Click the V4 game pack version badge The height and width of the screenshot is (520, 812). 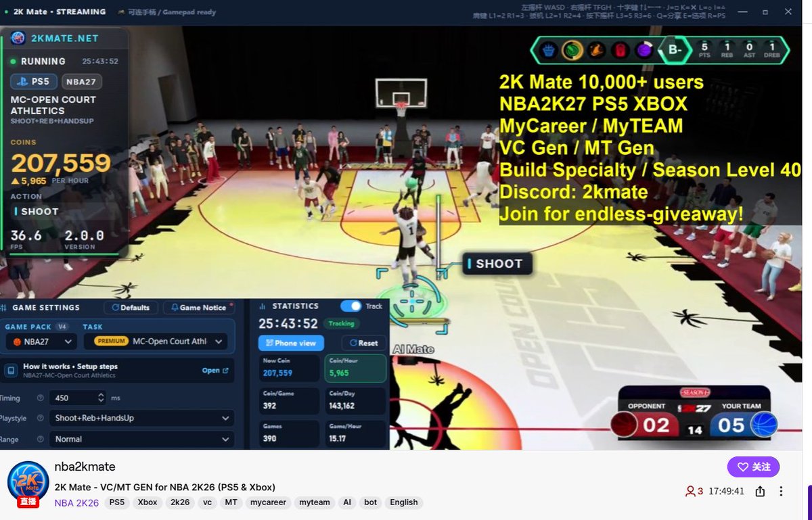(x=62, y=327)
